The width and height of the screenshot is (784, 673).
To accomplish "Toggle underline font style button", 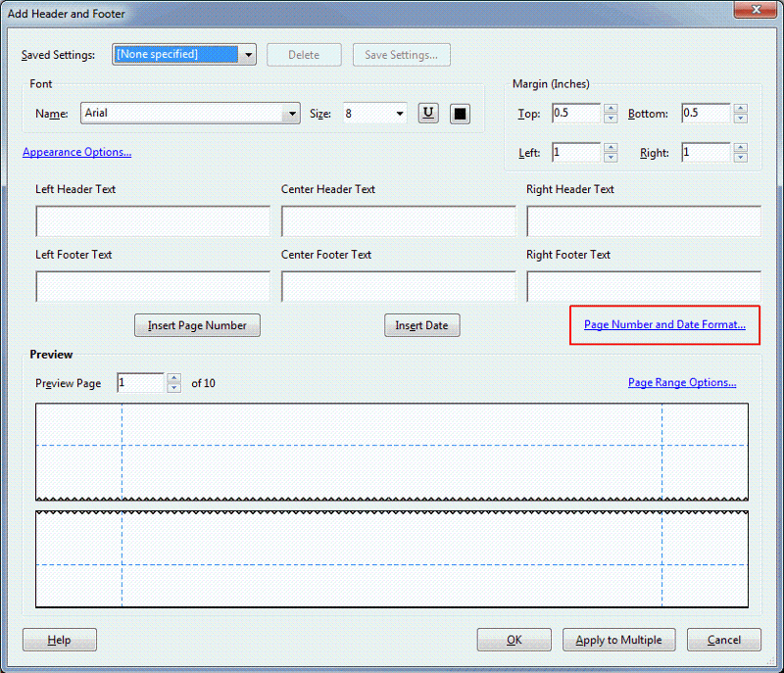I will point(428,114).
